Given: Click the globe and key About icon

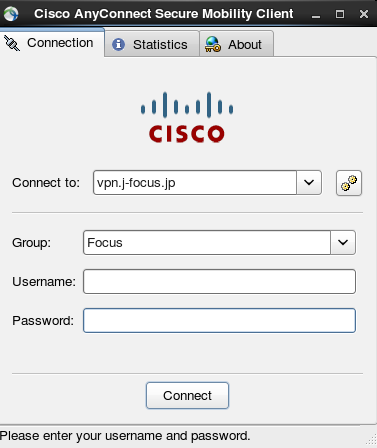Looking at the screenshot, I should pyautogui.click(x=213, y=44).
